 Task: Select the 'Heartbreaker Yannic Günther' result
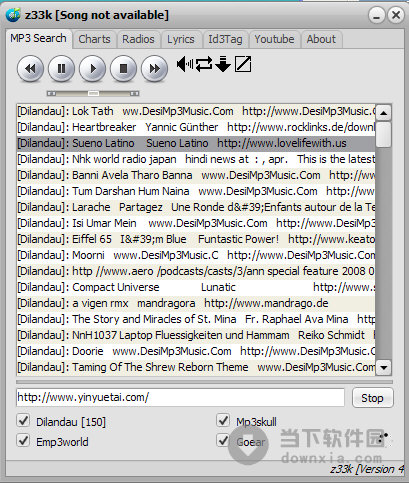click(x=196, y=127)
